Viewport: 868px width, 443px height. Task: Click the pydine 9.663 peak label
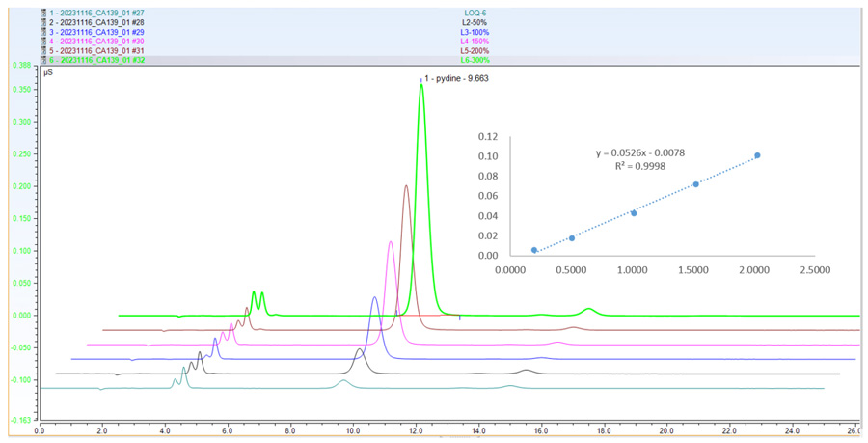[x=456, y=78]
